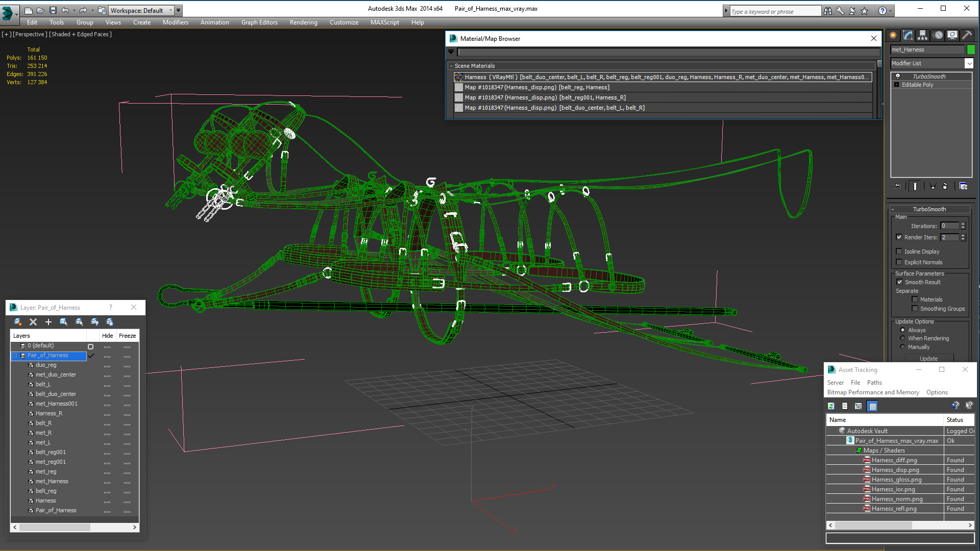This screenshot has width=980, height=551.
Task: Uncheck Smooth Result checkbox
Action: 899,282
